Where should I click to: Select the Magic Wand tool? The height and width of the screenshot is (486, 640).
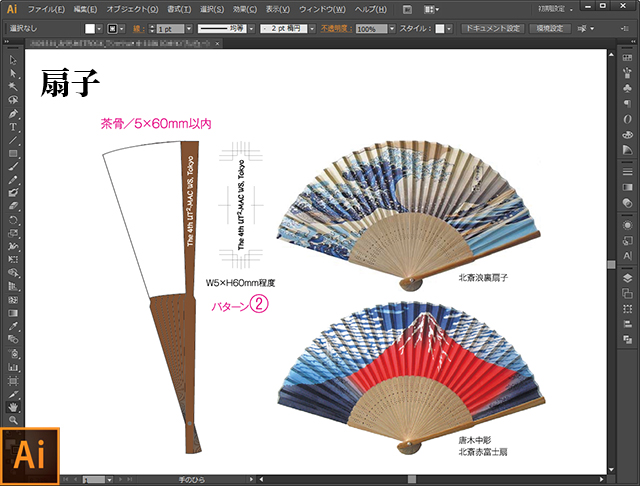(x=13, y=87)
